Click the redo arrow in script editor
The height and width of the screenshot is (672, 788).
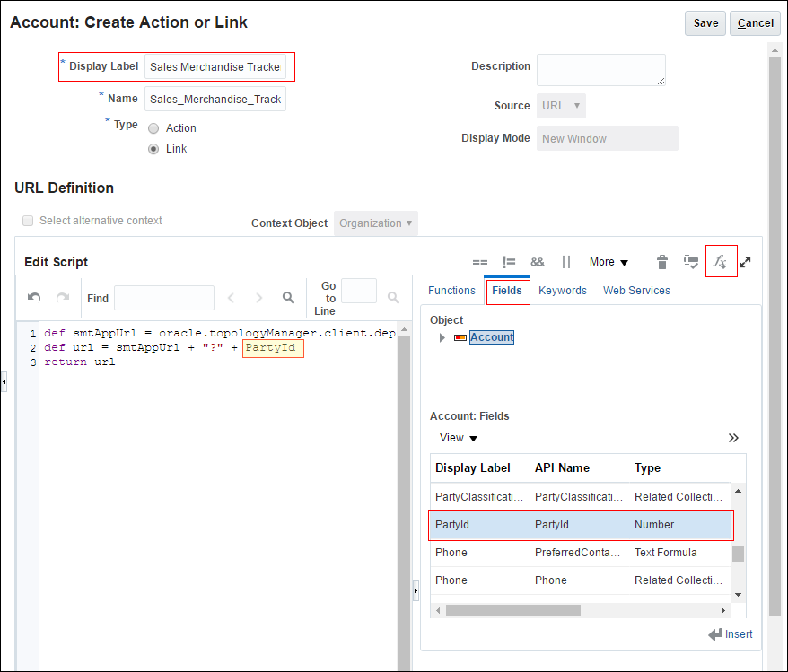(63, 297)
